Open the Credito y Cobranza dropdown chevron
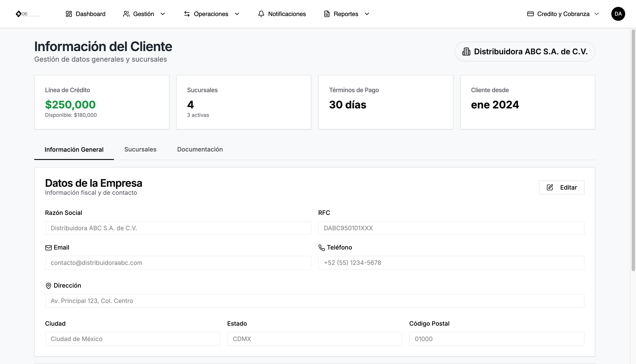Image resolution: width=636 pixels, height=364 pixels. point(597,14)
